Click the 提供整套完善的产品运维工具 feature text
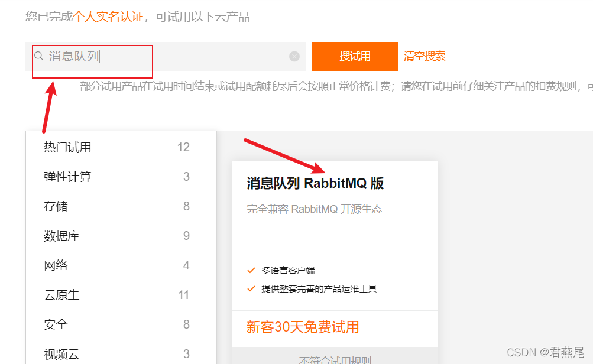Viewport: 593px width, 364px height. 319,289
